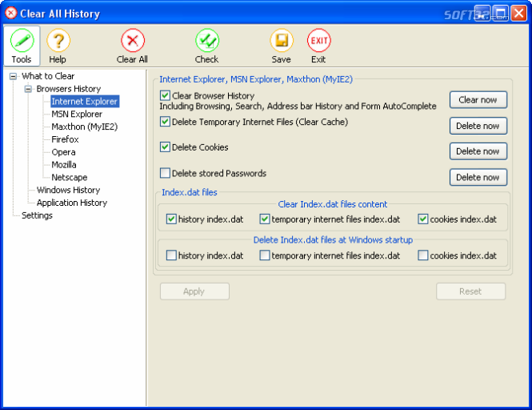The image size is (532, 410).
Task: Select MSN Explorer in the tree
Action: point(77,115)
